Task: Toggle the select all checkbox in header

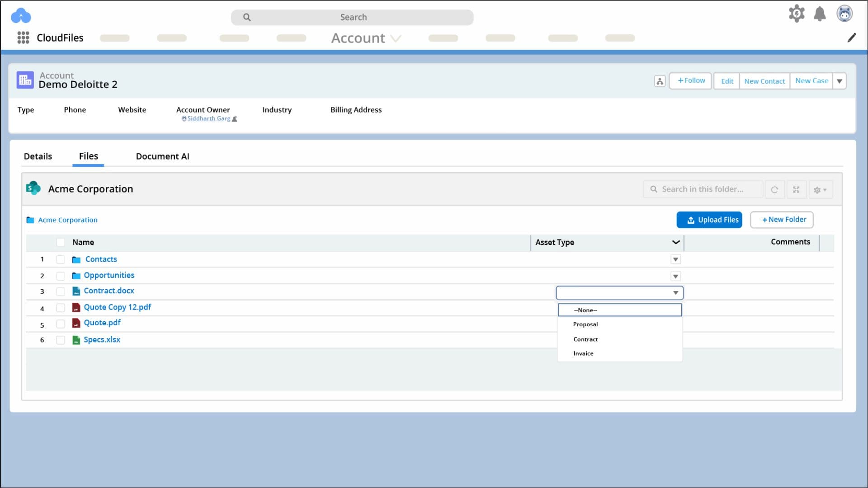Action: pyautogui.click(x=60, y=242)
